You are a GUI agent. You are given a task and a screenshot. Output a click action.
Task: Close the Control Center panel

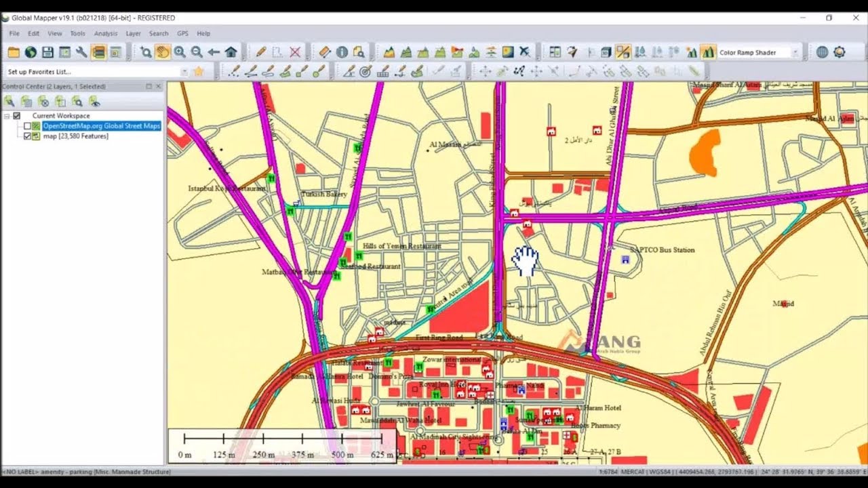[158, 87]
